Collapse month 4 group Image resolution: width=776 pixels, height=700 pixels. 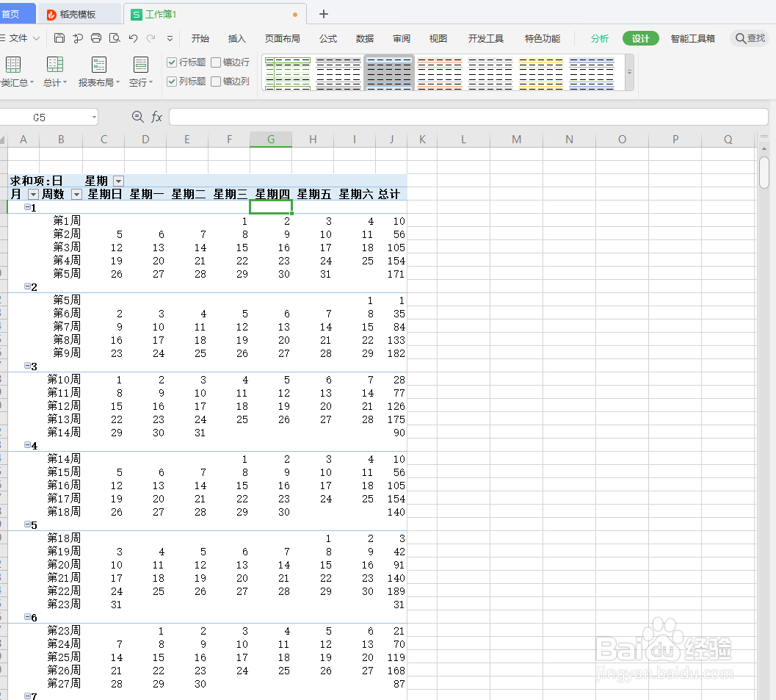[x=28, y=445]
